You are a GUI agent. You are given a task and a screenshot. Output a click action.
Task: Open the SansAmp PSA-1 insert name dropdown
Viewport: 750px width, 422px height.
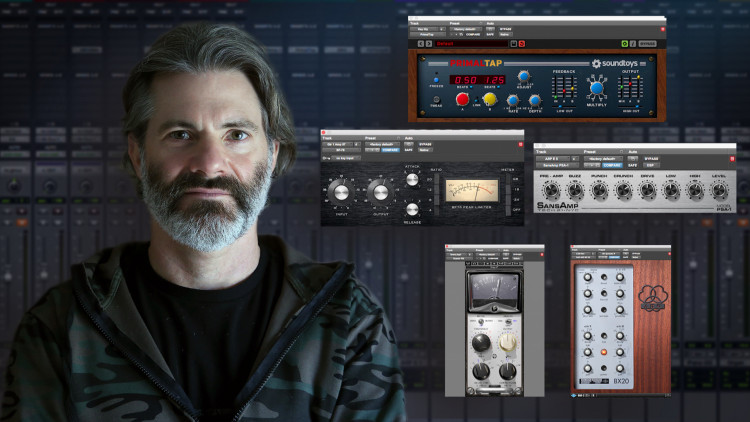click(x=558, y=165)
